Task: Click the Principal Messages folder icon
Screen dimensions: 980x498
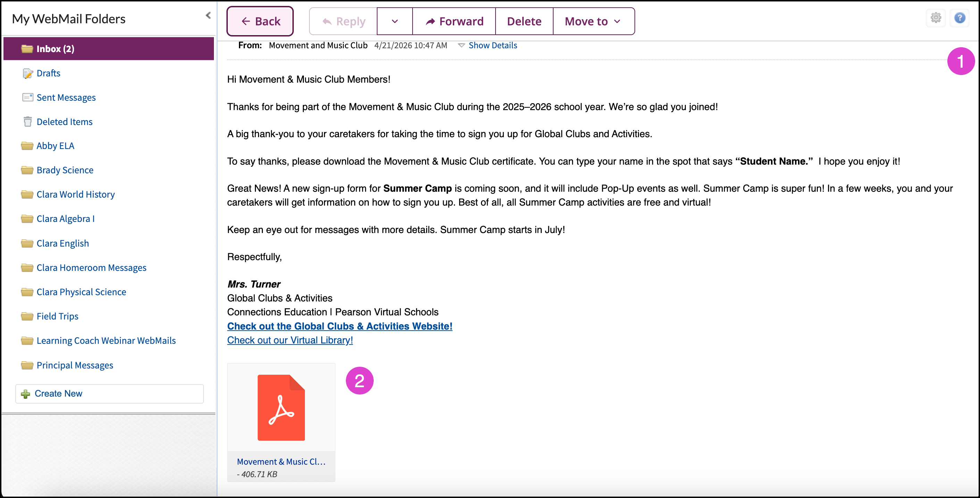Action: [x=27, y=365]
